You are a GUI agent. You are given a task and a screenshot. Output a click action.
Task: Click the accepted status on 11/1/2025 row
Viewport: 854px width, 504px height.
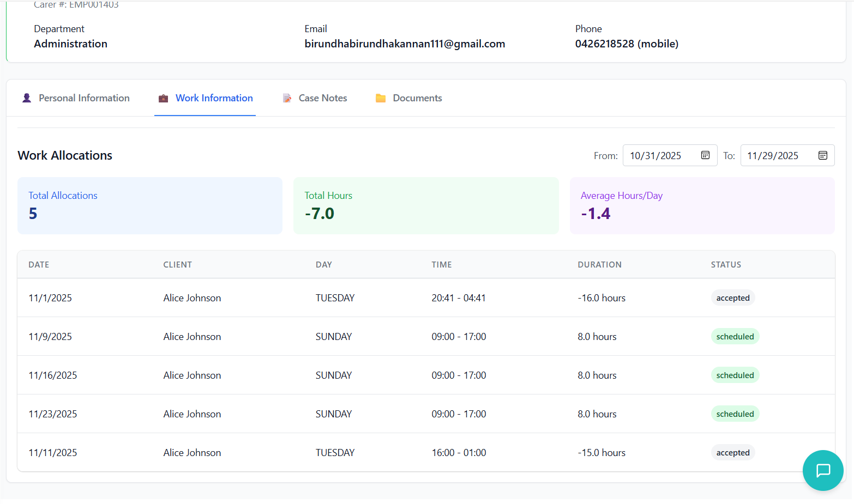click(732, 298)
